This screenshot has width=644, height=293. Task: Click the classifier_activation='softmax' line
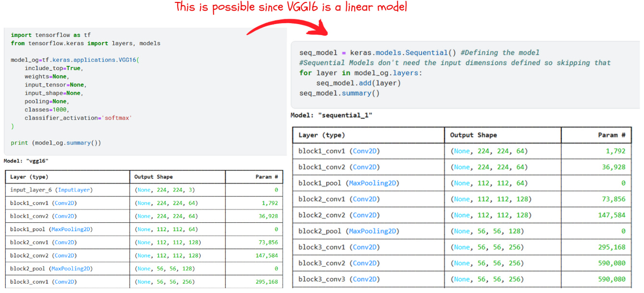point(78,118)
